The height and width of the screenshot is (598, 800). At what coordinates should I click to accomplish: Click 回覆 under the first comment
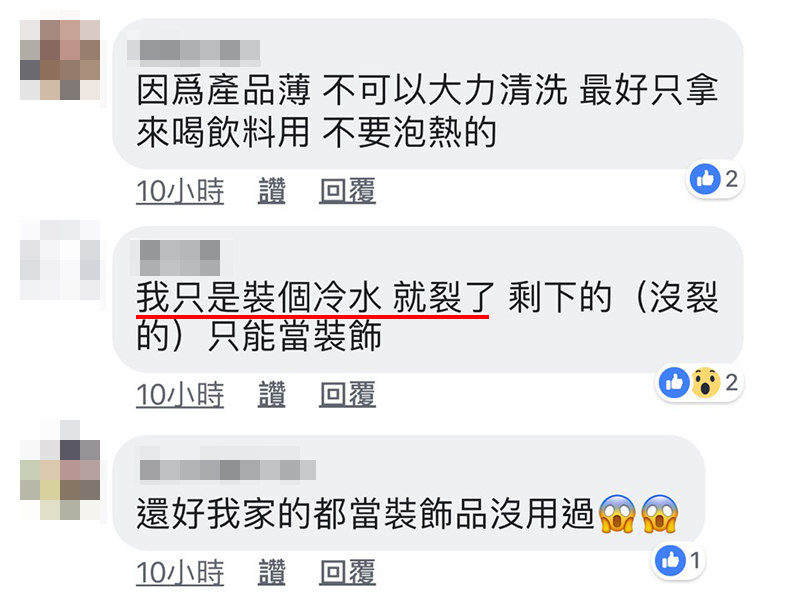pos(347,191)
